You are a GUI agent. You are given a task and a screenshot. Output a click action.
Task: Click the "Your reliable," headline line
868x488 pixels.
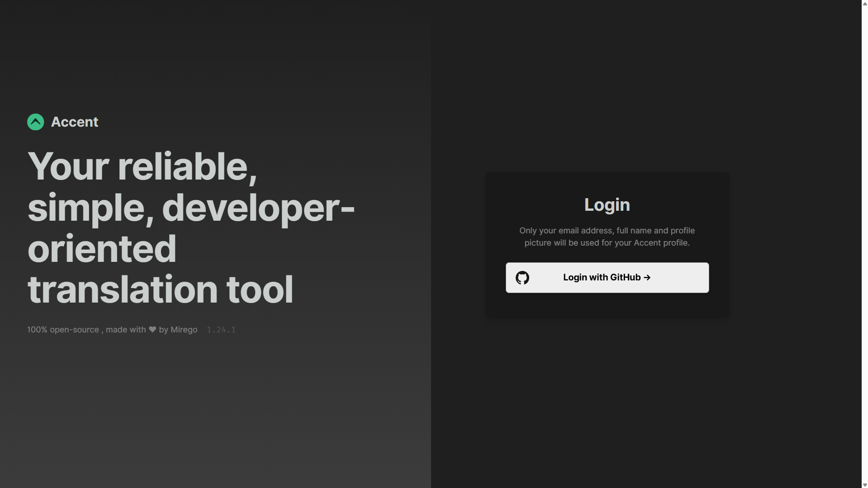click(x=142, y=166)
